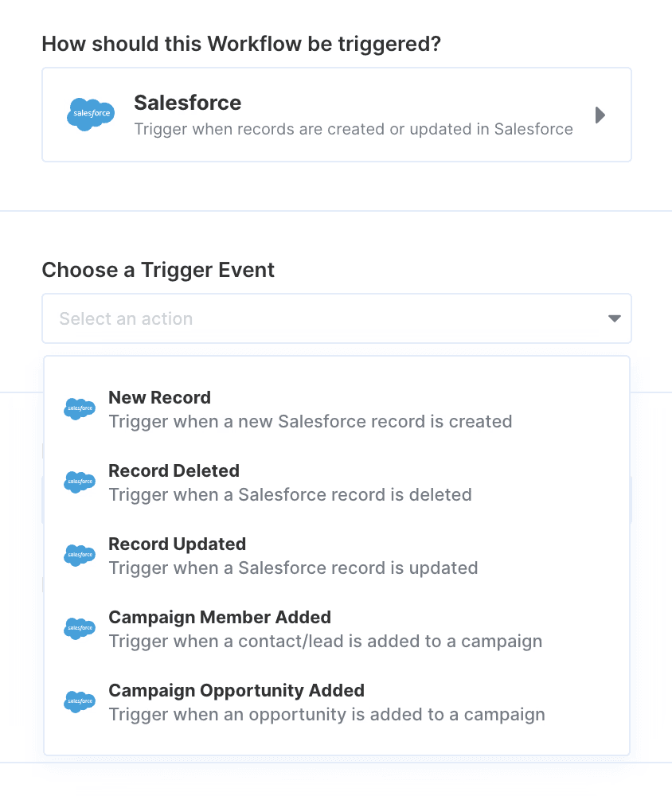The height and width of the screenshot is (796, 672).
Task: Pick the Record Updated trigger event
Action: click(177, 544)
